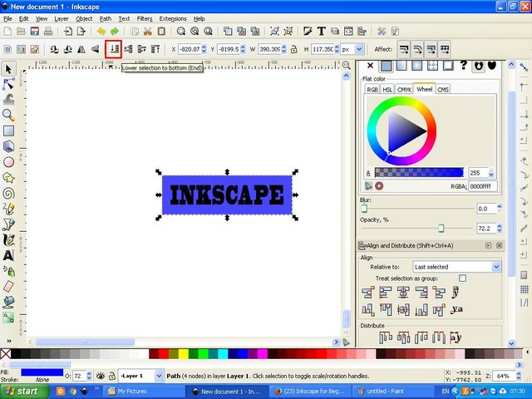Expand toolbox overflow chevron
Image resolution: width=532 pixels, height=399 pixels.
click(9, 341)
